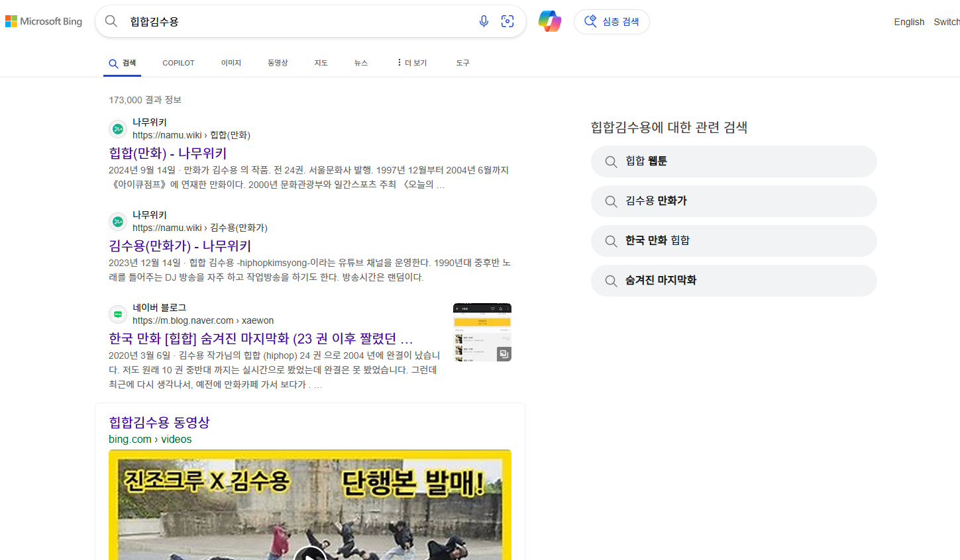Viewport: 960px width, 560px height.
Task: Search related term 숨겨진 마지막화
Action: (x=734, y=281)
